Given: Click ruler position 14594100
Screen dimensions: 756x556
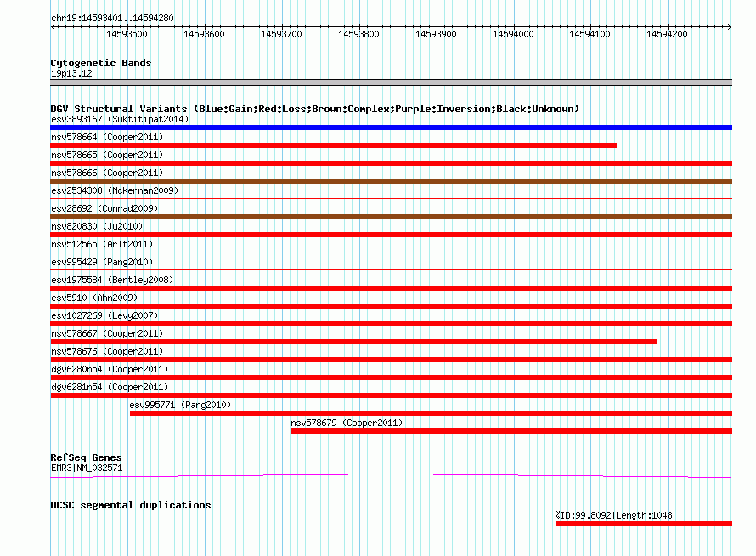Looking at the screenshot, I should point(590,34).
